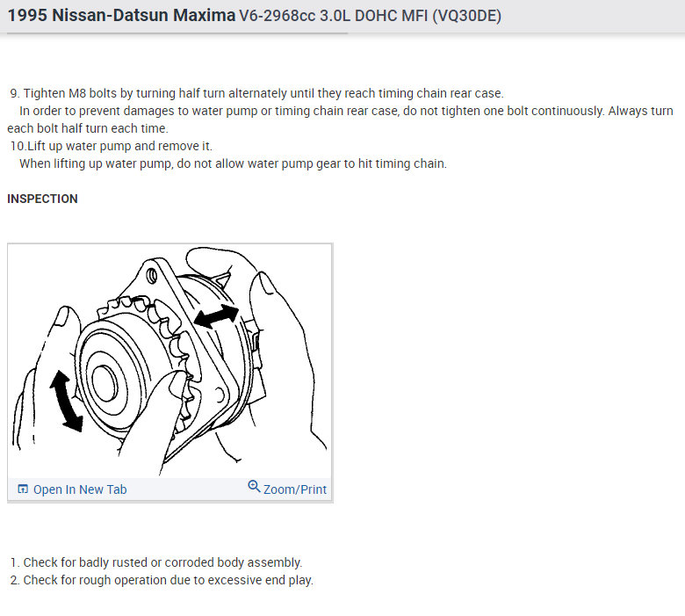Click the water pump inspection diagram
The width and height of the screenshot is (685, 616).
169,362
